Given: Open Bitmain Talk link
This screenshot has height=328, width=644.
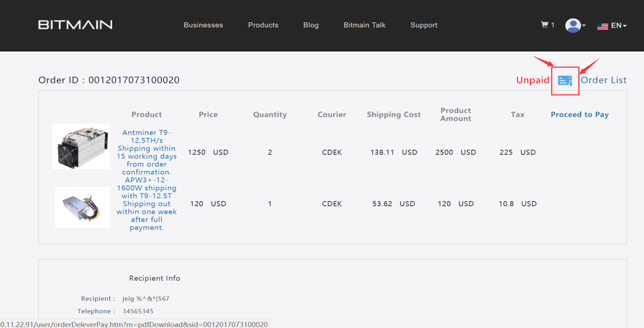Looking at the screenshot, I should (x=365, y=25).
